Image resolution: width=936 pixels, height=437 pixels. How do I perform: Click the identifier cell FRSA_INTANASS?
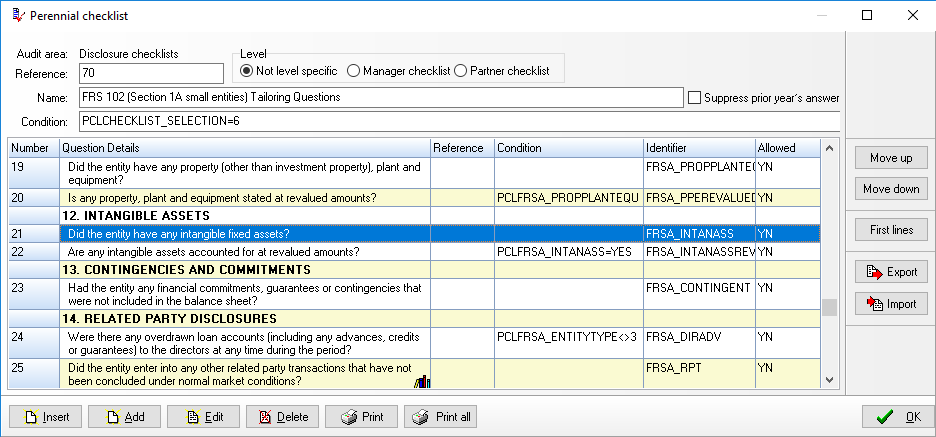tap(700, 233)
